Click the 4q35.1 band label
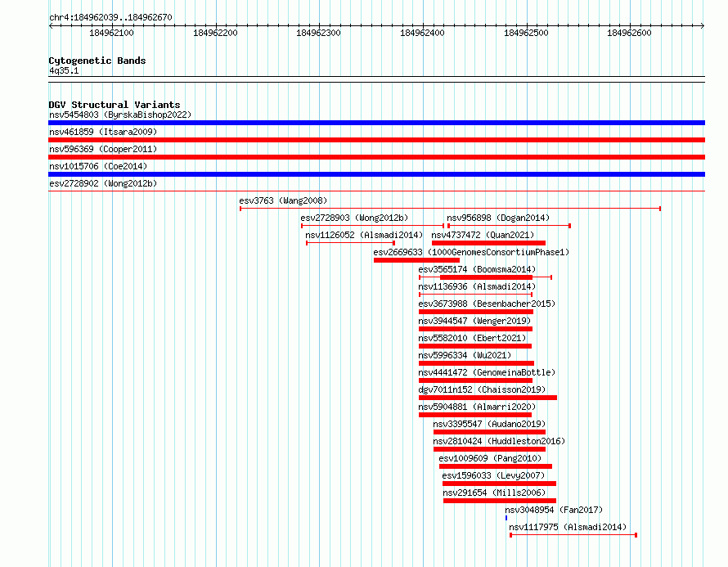This screenshot has width=728, height=567. pos(64,70)
